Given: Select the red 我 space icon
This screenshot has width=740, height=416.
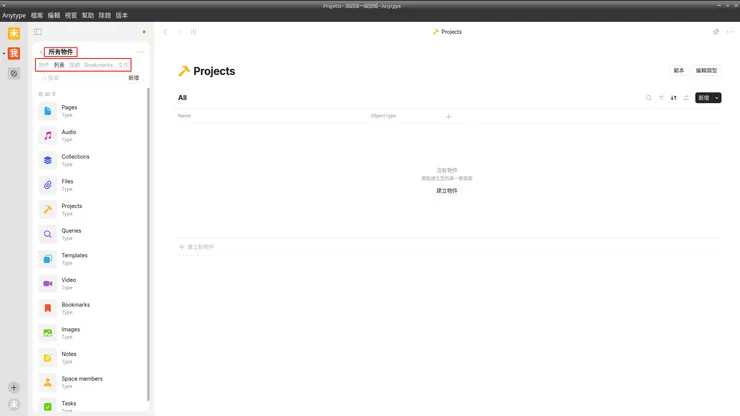Looking at the screenshot, I should point(14,53).
